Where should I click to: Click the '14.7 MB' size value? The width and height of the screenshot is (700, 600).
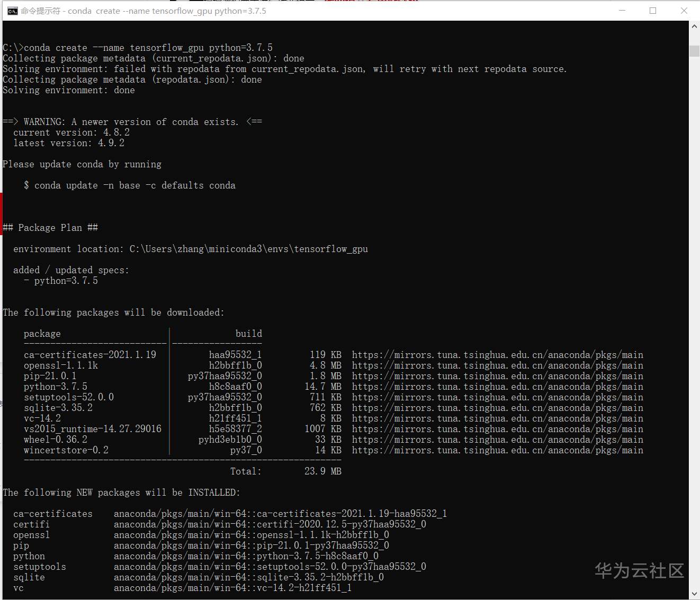[323, 387]
